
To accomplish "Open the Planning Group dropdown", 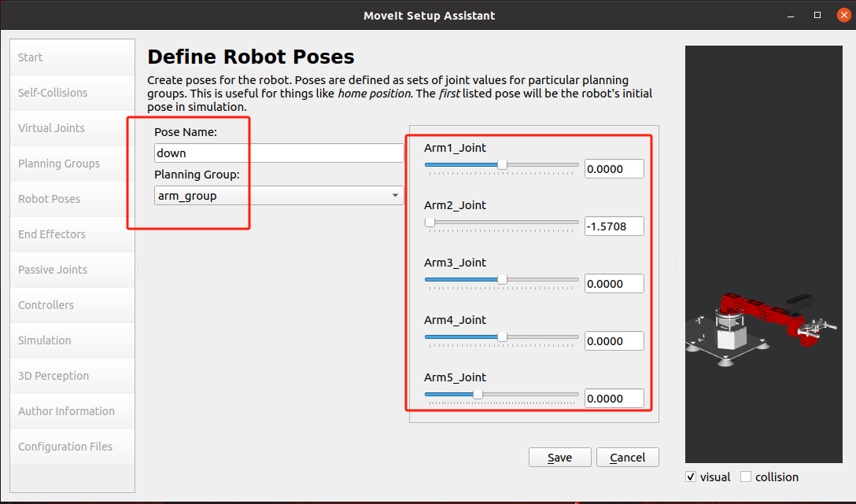I will [x=279, y=196].
